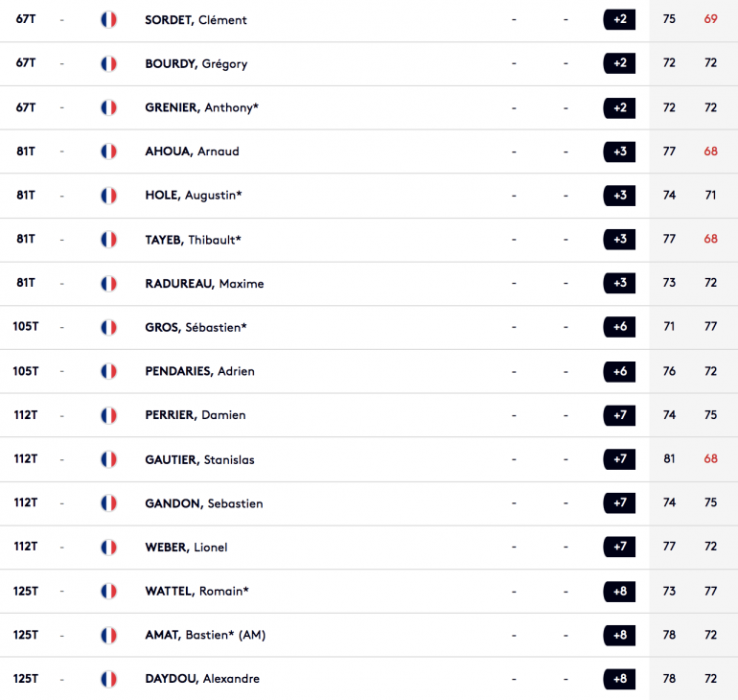Click the French flag beside TAYEB, Thibault
This screenshot has width=738, height=700.
pyautogui.click(x=108, y=240)
